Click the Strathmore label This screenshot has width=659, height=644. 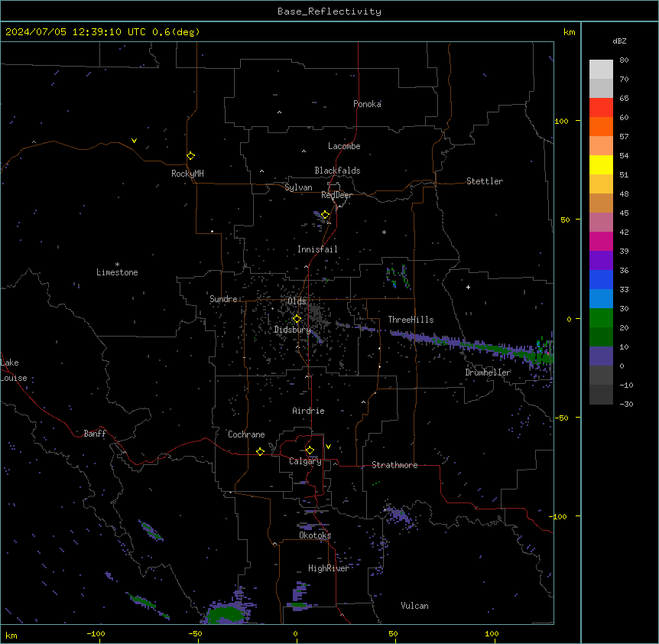pos(394,465)
